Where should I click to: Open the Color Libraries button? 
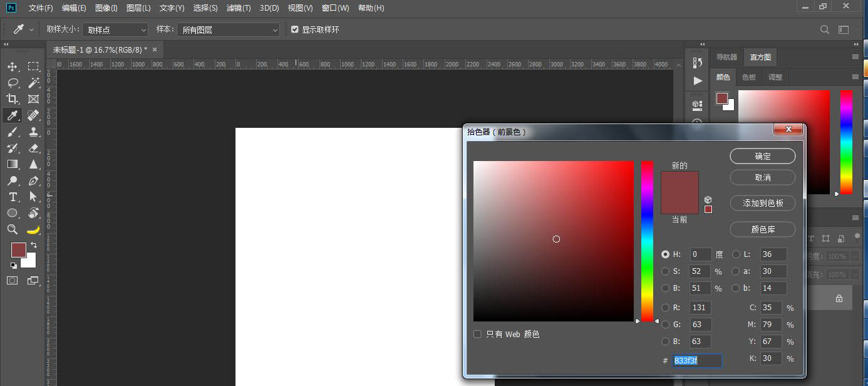tap(763, 229)
